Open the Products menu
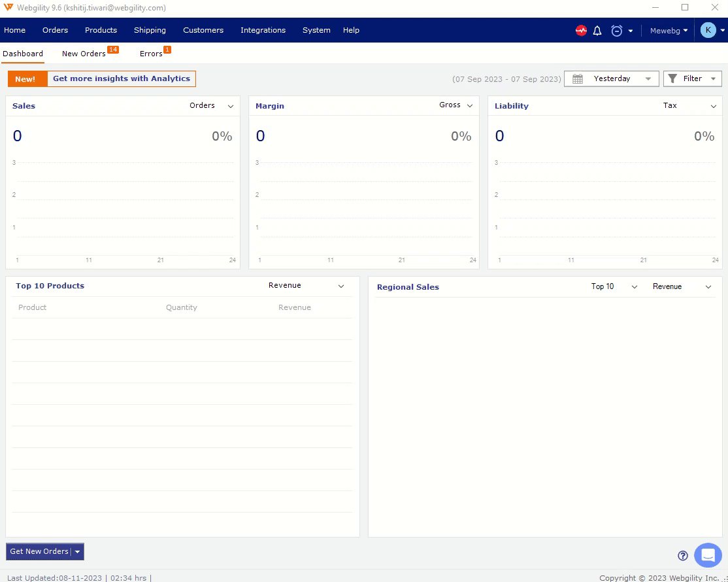Image resolution: width=728 pixels, height=582 pixels. (x=101, y=30)
